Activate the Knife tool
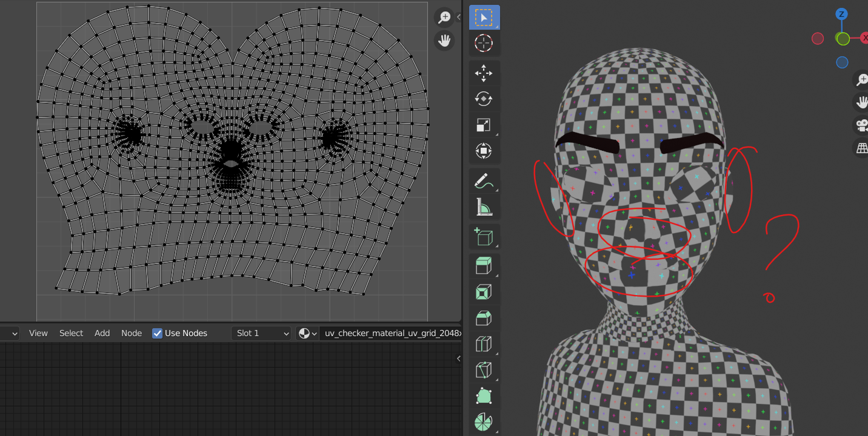Viewport: 868px width, 436px height. [484, 370]
